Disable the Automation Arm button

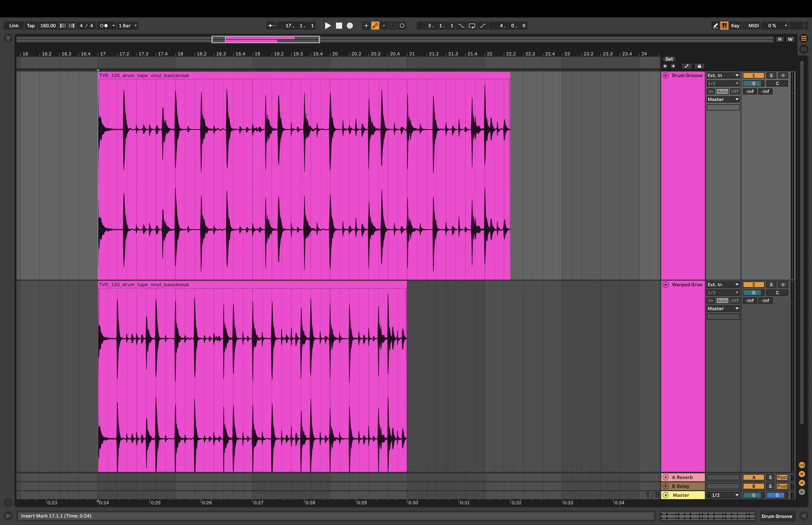375,26
